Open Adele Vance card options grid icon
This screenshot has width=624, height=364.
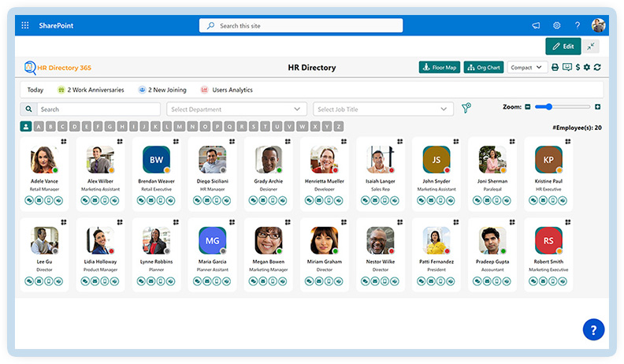[x=64, y=142]
